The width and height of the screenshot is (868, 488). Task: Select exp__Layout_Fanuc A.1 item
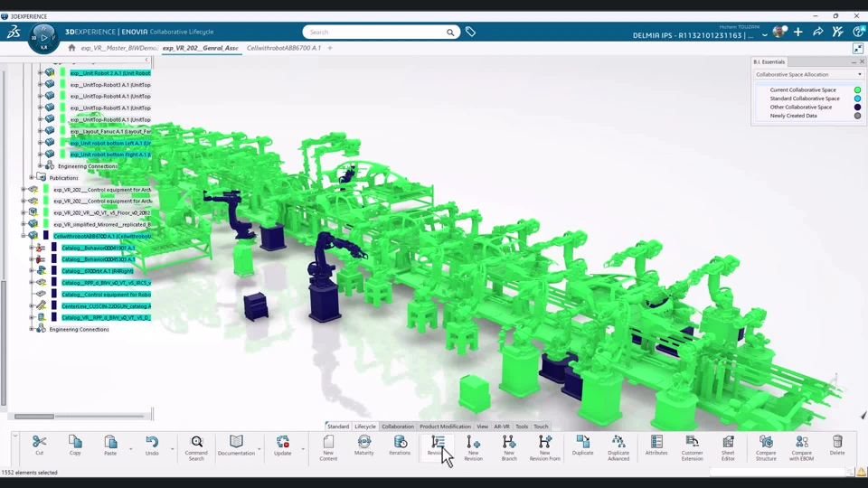click(110, 131)
